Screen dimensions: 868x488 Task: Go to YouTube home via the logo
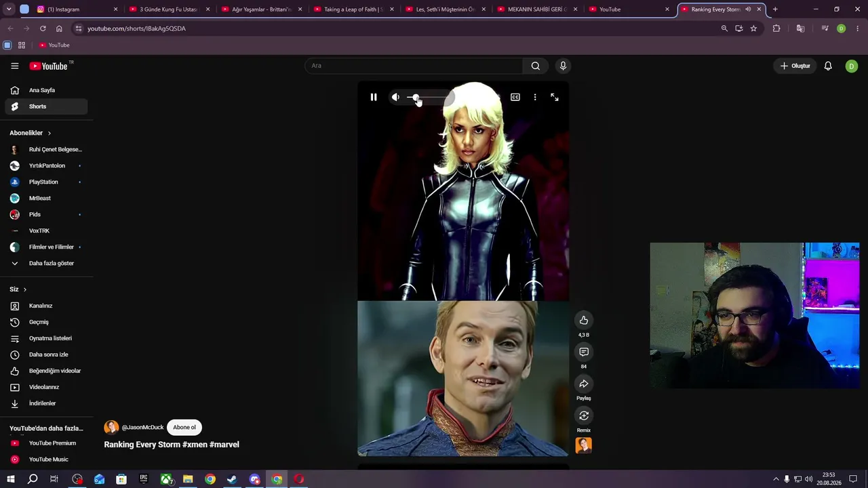49,66
